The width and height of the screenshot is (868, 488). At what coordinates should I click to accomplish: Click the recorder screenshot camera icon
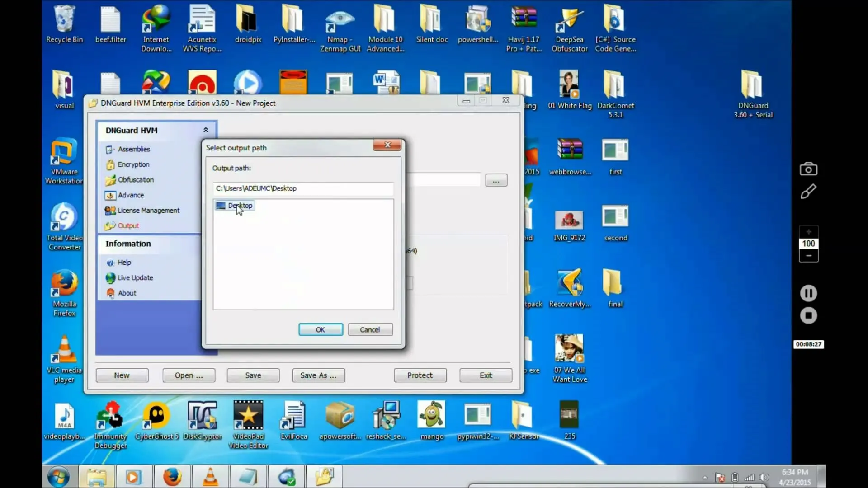pos(808,169)
